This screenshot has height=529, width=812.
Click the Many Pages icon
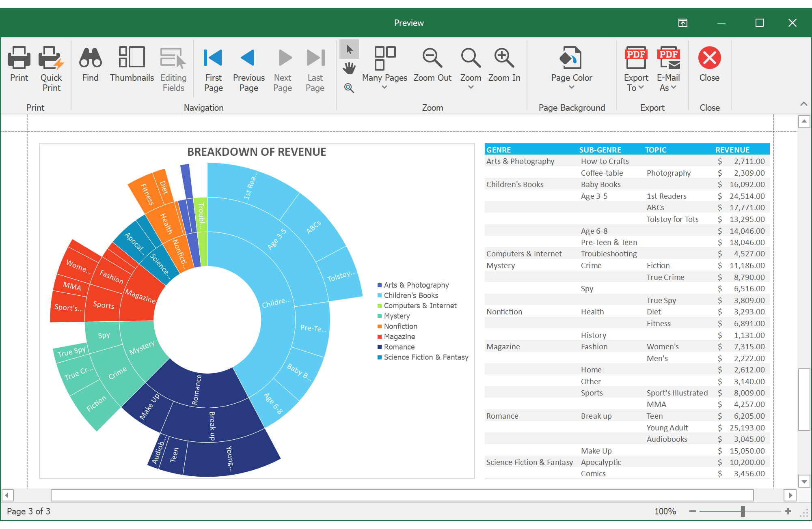(x=384, y=59)
